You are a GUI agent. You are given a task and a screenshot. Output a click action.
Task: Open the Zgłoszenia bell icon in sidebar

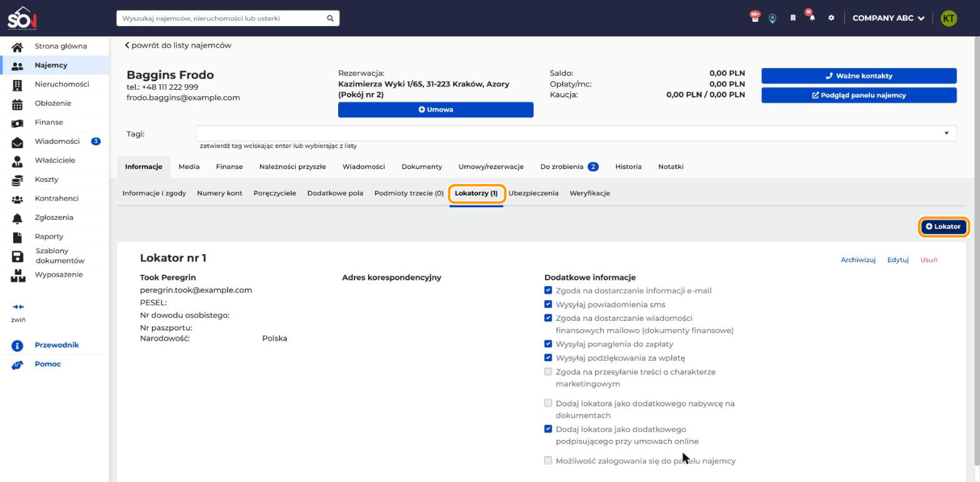click(17, 219)
